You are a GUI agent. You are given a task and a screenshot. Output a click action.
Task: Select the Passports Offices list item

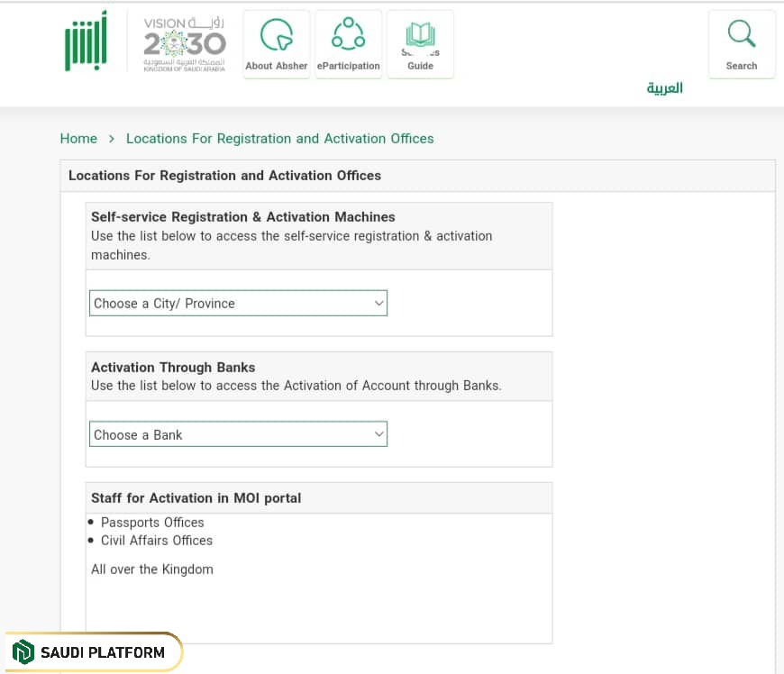[152, 523]
